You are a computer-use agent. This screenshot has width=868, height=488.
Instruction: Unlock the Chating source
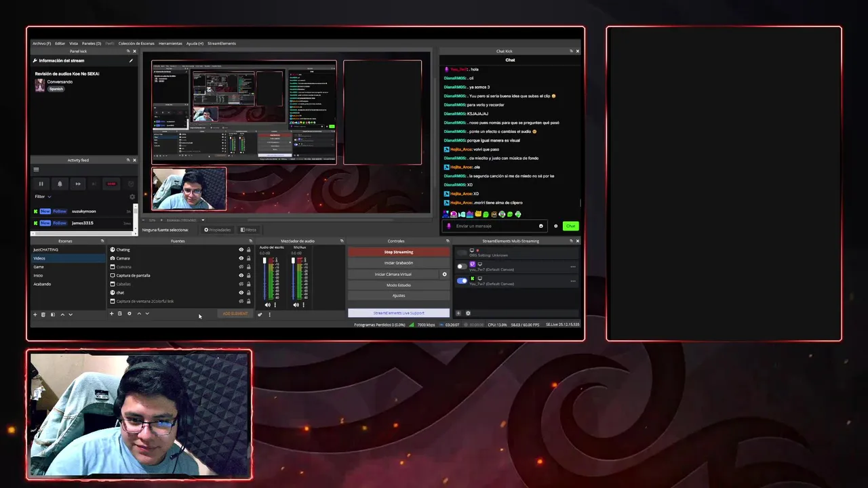click(248, 249)
